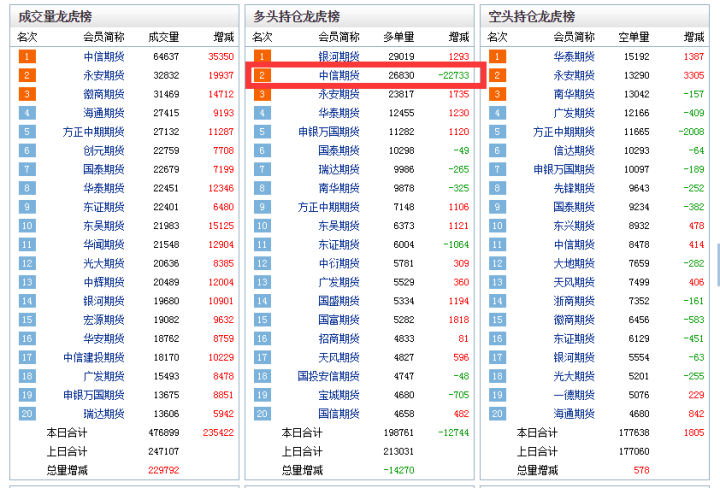Click the 成交量龙虎榜 panel title
The width and height of the screenshot is (720, 488).
pos(55,17)
